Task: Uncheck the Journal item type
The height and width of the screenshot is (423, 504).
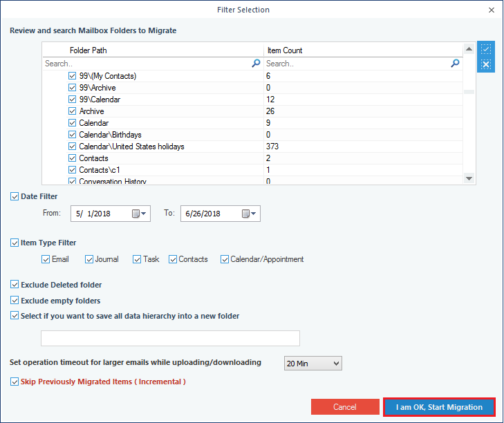Action: 89,259
